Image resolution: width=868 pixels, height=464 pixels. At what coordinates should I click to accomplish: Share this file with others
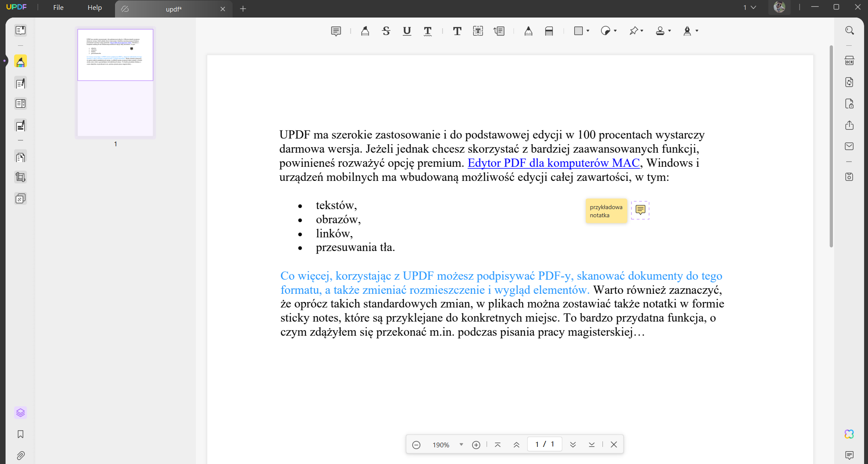pyautogui.click(x=850, y=125)
